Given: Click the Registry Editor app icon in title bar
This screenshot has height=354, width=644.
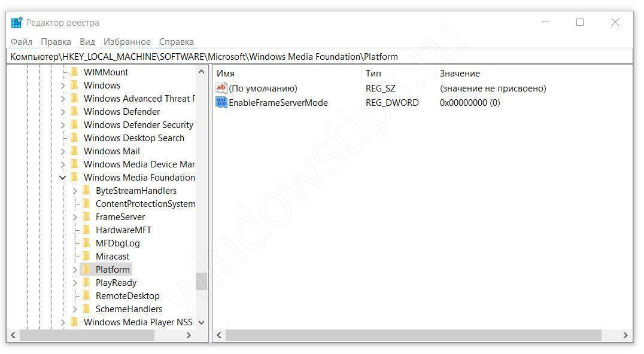Looking at the screenshot, I should pyautogui.click(x=16, y=23).
